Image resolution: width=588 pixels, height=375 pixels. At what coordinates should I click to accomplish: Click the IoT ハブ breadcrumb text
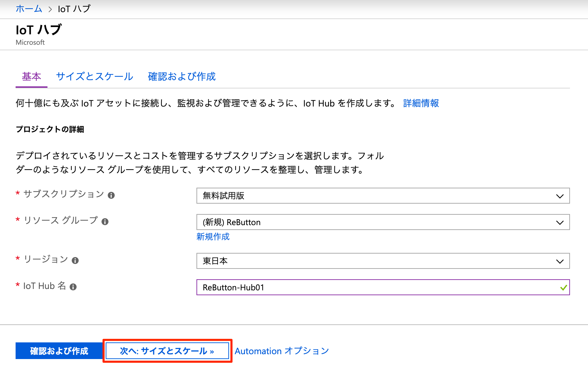pos(74,9)
